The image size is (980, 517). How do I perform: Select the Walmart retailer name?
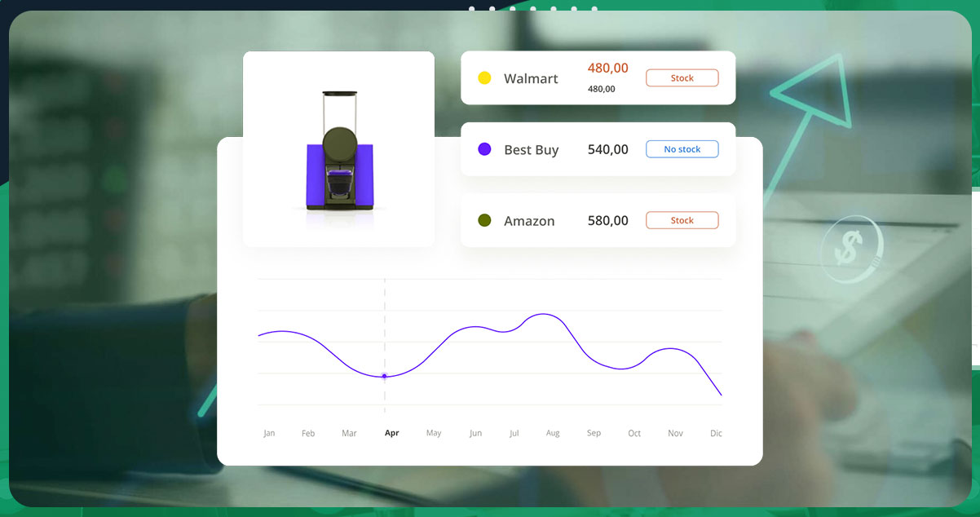pyautogui.click(x=531, y=78)
